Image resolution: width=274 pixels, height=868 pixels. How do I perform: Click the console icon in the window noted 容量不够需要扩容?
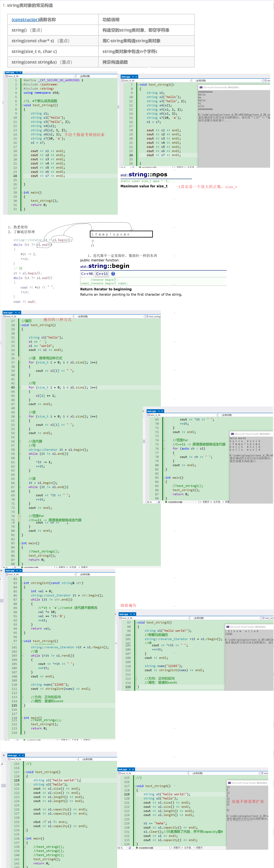click(x=229, y=783)
